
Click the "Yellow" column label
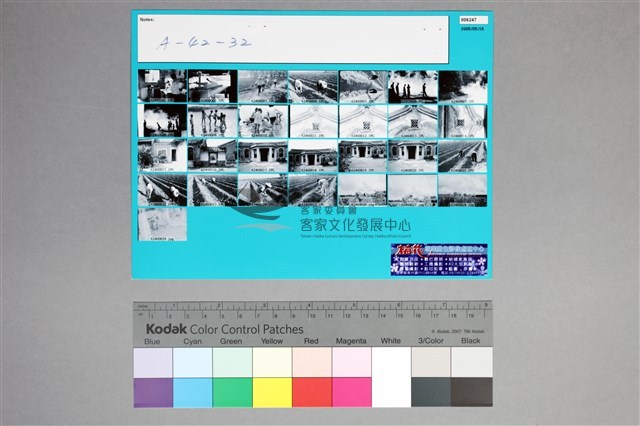click(x=272, y=341)
